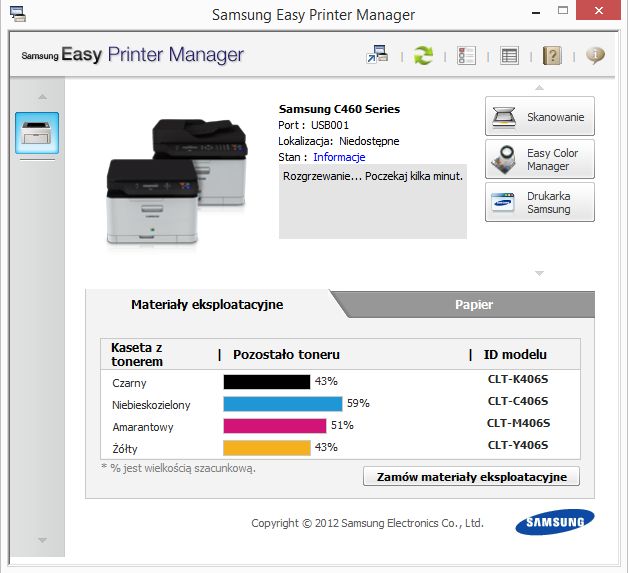Click the magenta Amarantowy toner bar
This screenshot has width=628, height=573.
click(x=275, y=426)
